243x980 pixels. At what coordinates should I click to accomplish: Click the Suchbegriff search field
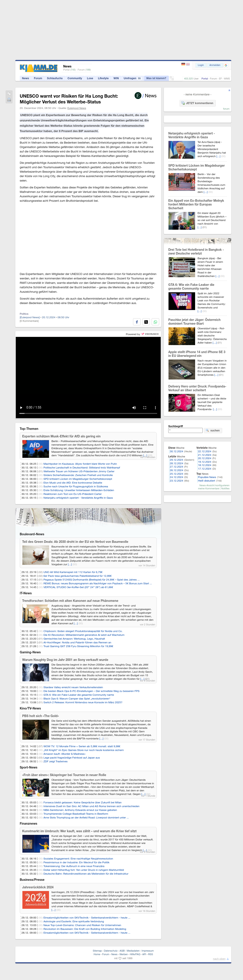pos(185,430)
